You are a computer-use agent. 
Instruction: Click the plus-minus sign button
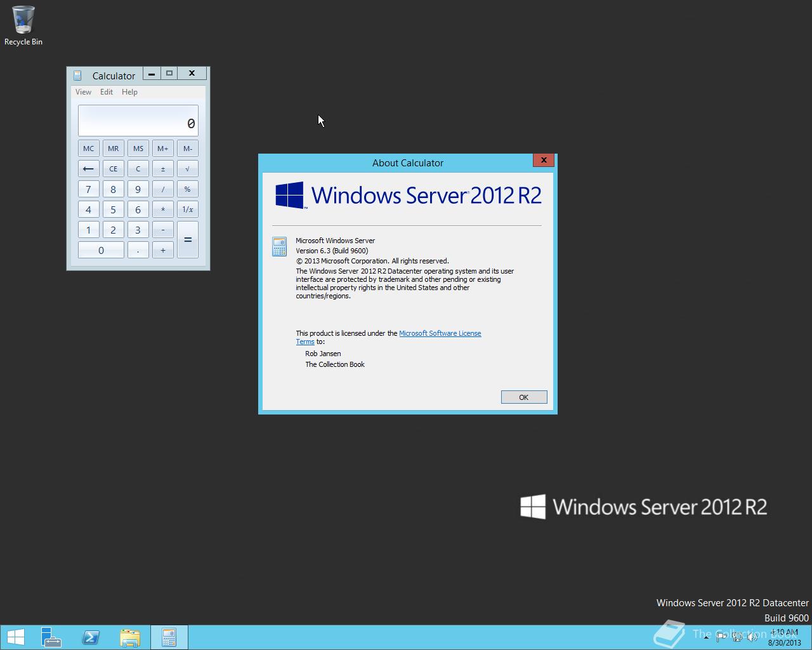click(x=163, y=169)
